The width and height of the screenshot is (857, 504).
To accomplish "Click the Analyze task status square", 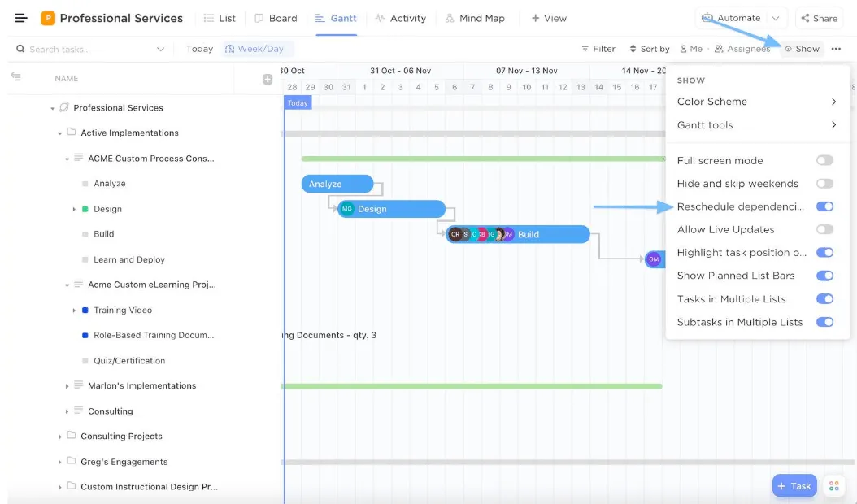I will pos(85,184).
